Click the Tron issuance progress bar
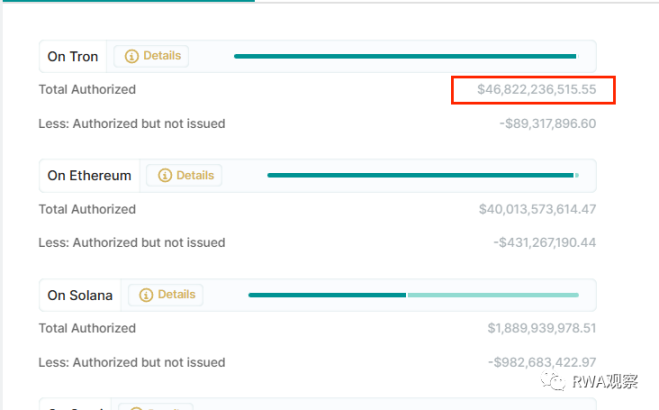 (405, 56)
